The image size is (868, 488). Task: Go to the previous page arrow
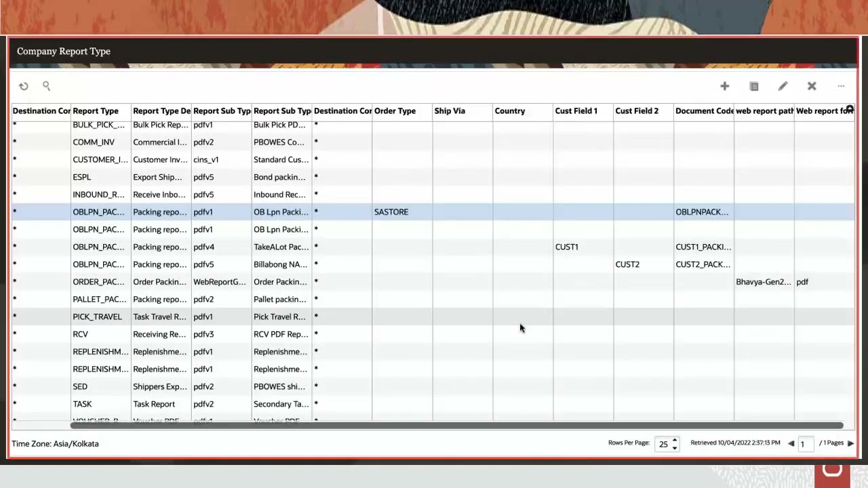click(791, 443)
